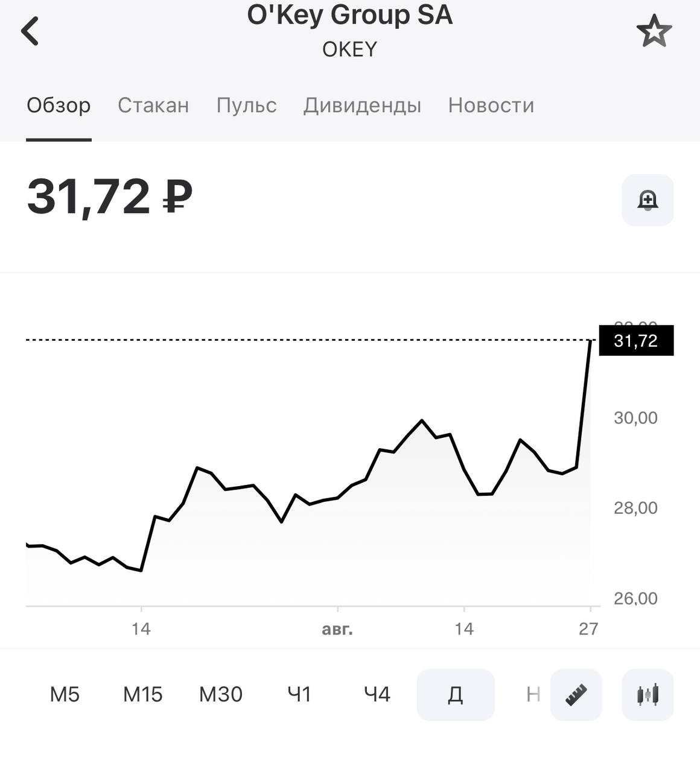Image resolution: width=700 pixels, height=772 pixels.
Task: Tap the 31,72 ₽ price heading
Action: (110, 197)
